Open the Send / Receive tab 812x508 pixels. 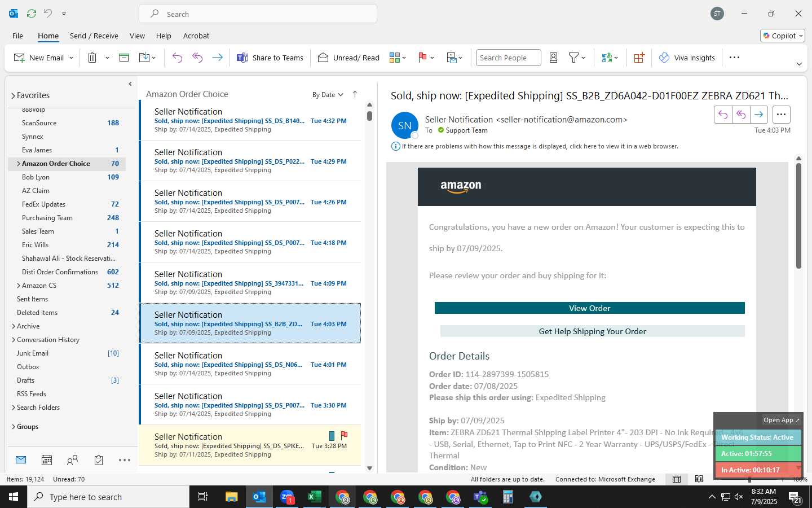tap(94, 36)
